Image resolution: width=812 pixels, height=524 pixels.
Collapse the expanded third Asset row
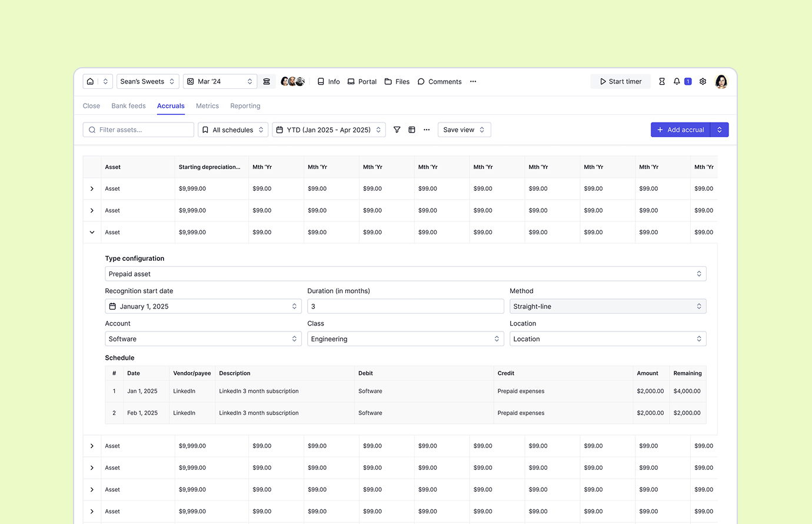[92, 232]
